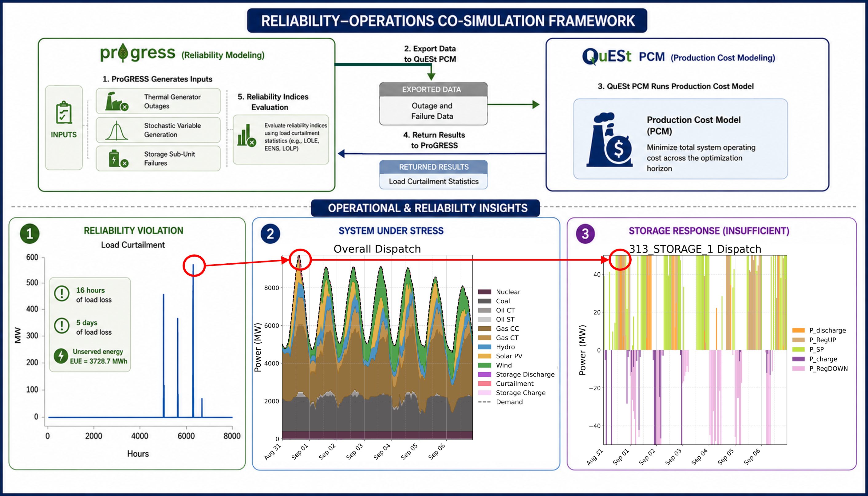Screen dimensions: 868x496
Task: Click the '16 hours of load loss' text
Action: pos(94,295)
